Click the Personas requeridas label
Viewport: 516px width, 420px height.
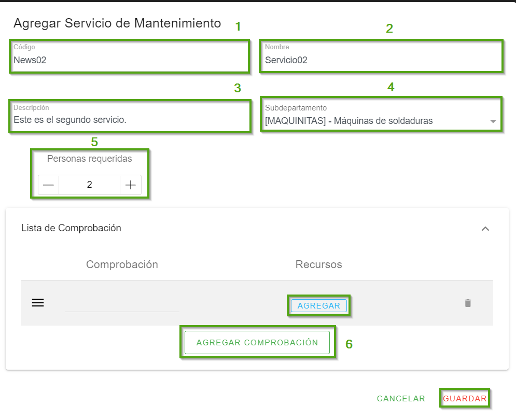tap(89, 159)
